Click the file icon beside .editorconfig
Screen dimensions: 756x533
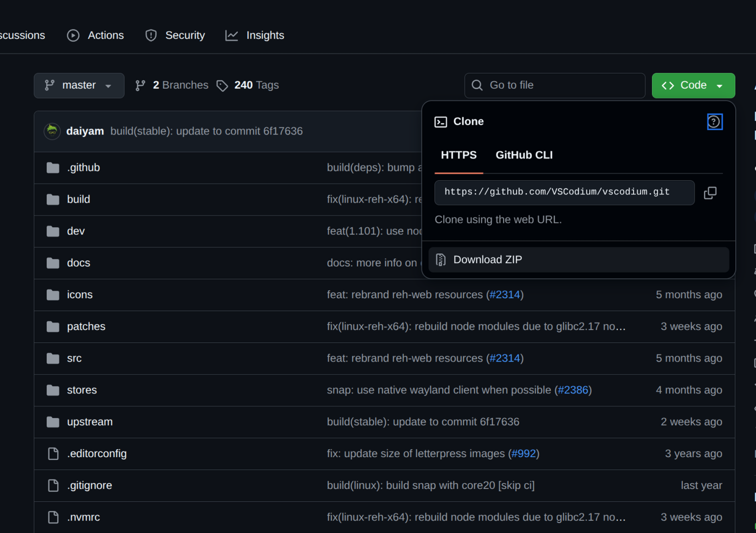53,454
